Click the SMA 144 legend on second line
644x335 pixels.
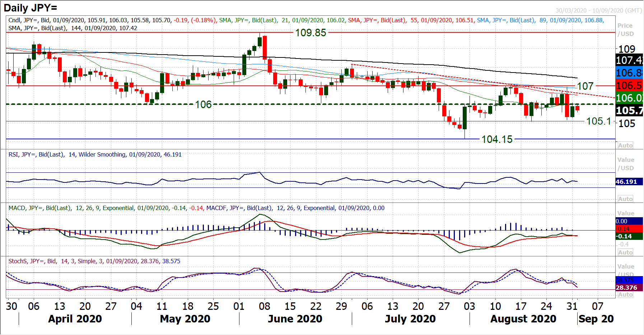tap(73, 28)
